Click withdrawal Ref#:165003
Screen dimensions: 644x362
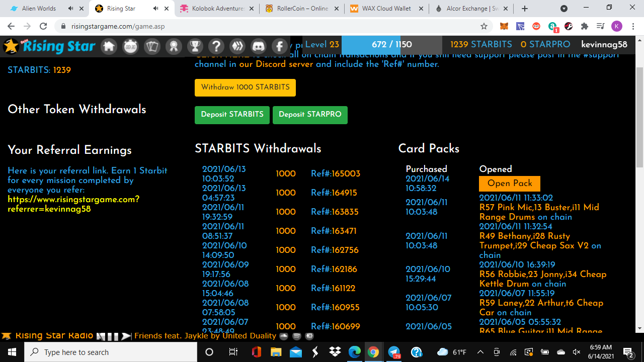point(336,174)
